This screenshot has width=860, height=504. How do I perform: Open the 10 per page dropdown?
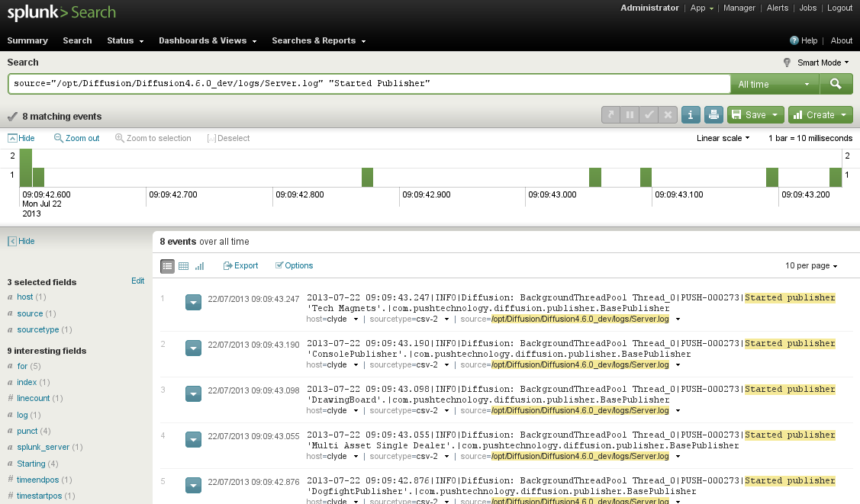[x=811, y=266]
